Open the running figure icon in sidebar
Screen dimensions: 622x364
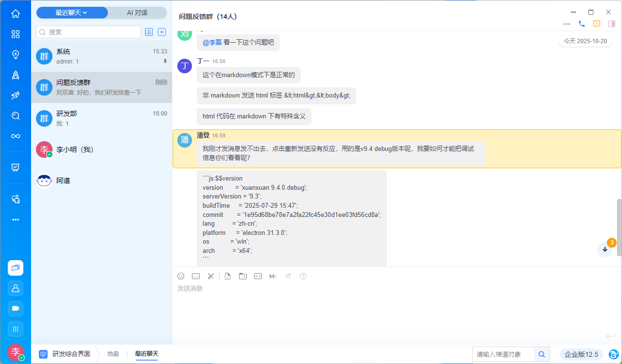pyautogui.click(x=16, y=95)
